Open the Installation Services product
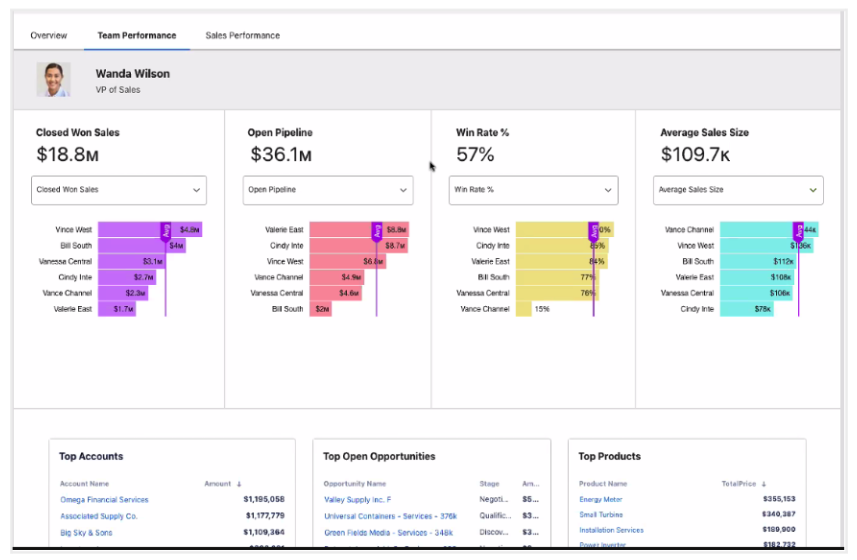Screen dimensions: 857x560 pyautogui.click(x=612, y=530)
